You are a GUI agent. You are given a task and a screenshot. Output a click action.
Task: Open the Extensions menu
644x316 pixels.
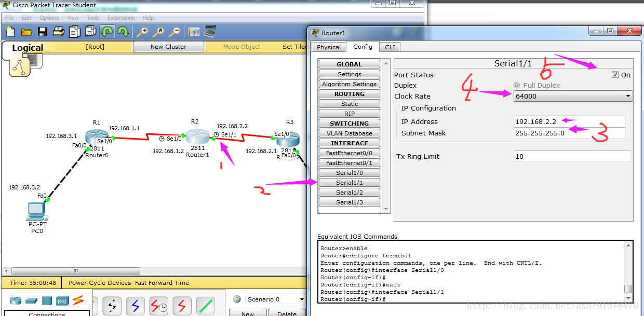pyautogui.click(x=121, y=18)
